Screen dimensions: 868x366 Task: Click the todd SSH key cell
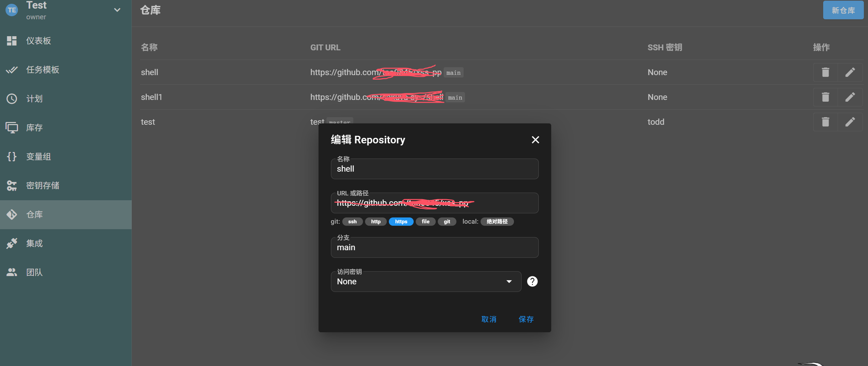656,122
